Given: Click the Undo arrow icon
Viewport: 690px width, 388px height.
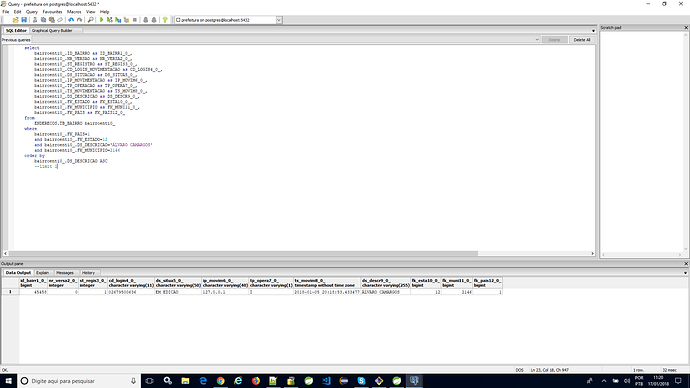Looking at the screenshot, I should point(71,20).
